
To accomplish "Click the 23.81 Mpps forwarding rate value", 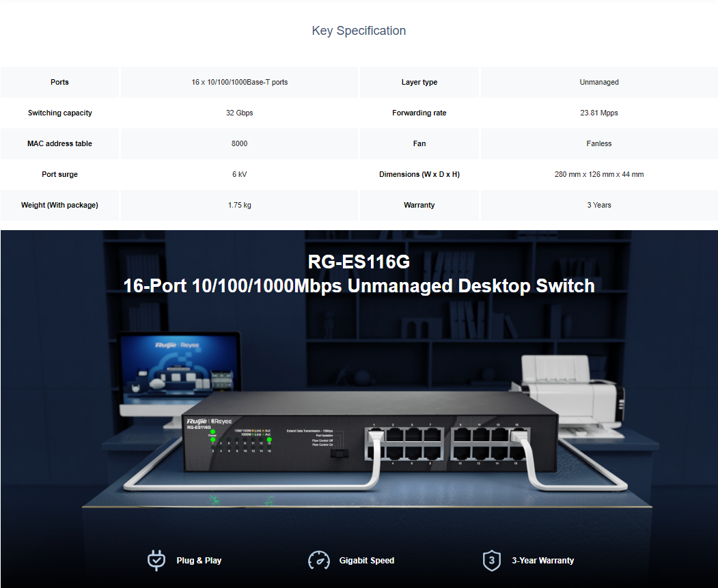I will click(598, 113).
